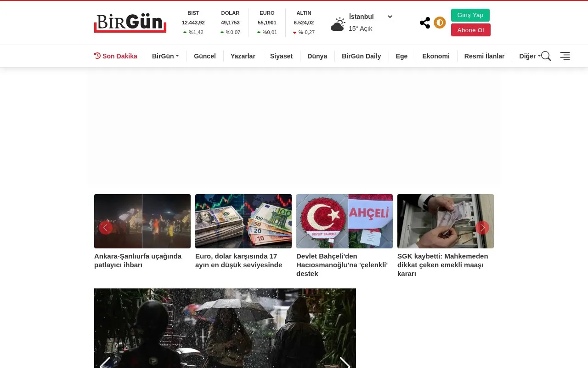Click the Bahçeli wreath thumbnail
This screenshot has width=588, height=368.
click(345, 221)
